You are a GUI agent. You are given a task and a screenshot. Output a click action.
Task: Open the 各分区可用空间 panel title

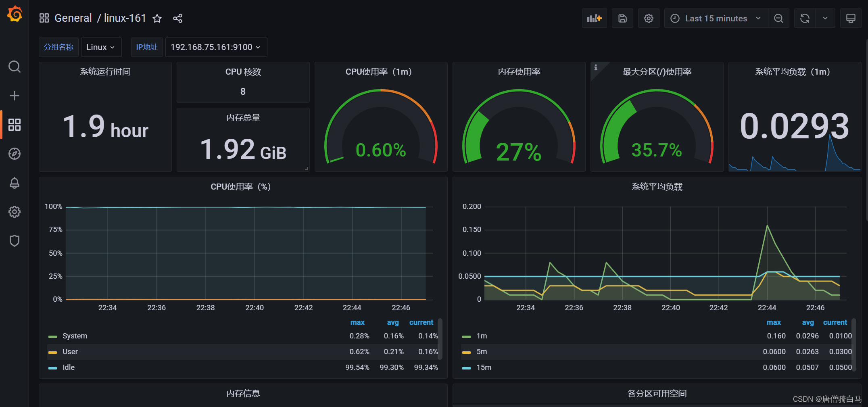point(657,394)
